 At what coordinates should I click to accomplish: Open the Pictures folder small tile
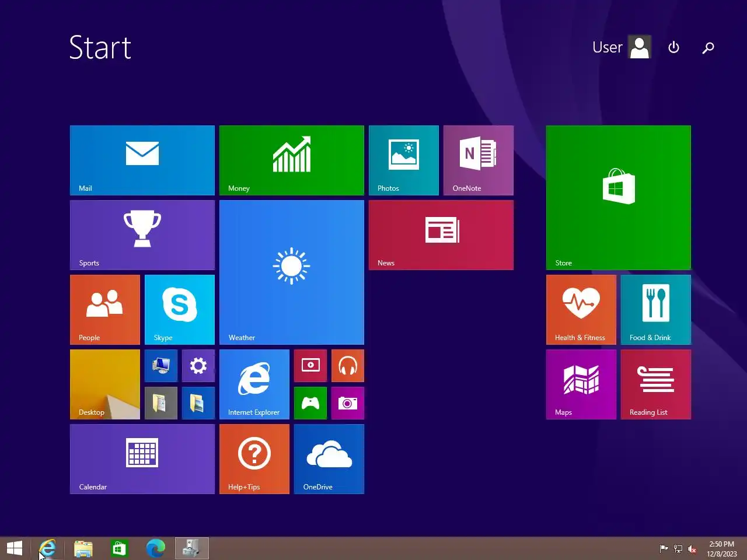click(x=198, y=403)
